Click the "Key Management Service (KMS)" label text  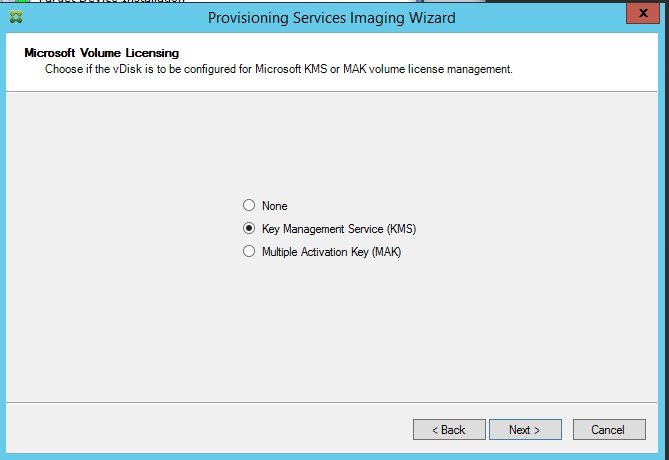pyautogui.click(x=338, y=229)
